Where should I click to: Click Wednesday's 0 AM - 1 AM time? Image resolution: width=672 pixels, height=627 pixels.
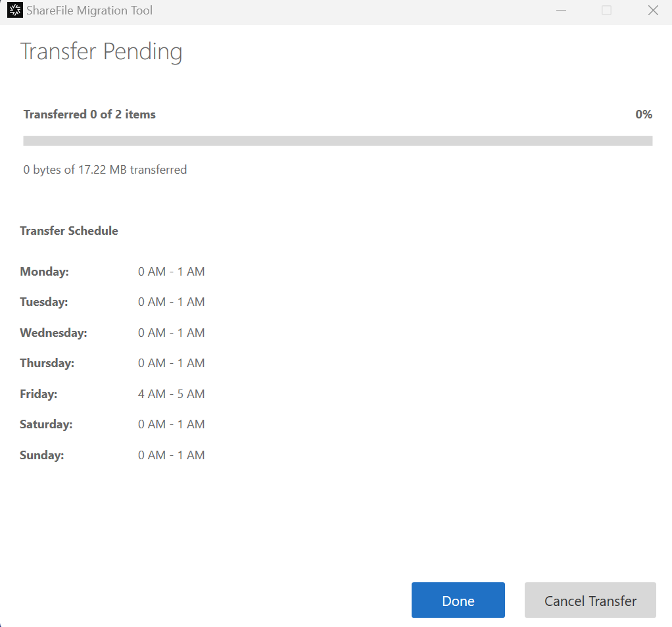[172, 333]
